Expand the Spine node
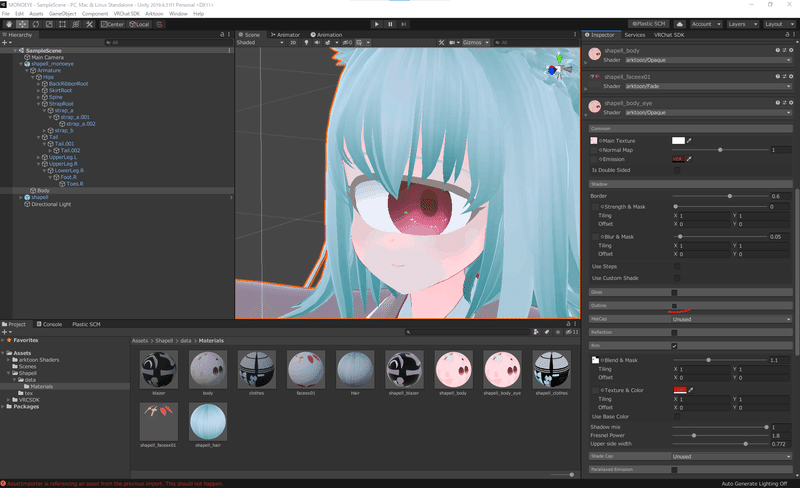This screenshot has width=800, height=488. [x=39, y=97]
